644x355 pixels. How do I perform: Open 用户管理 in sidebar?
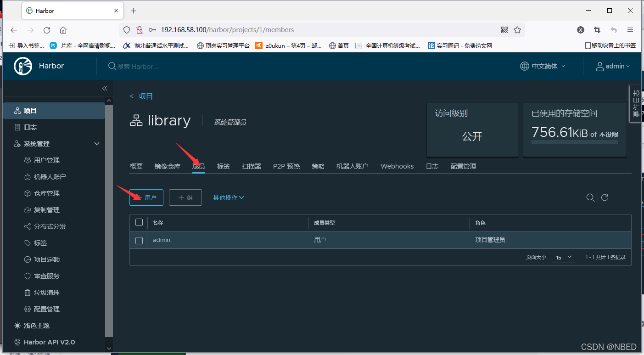coord(47,160)
